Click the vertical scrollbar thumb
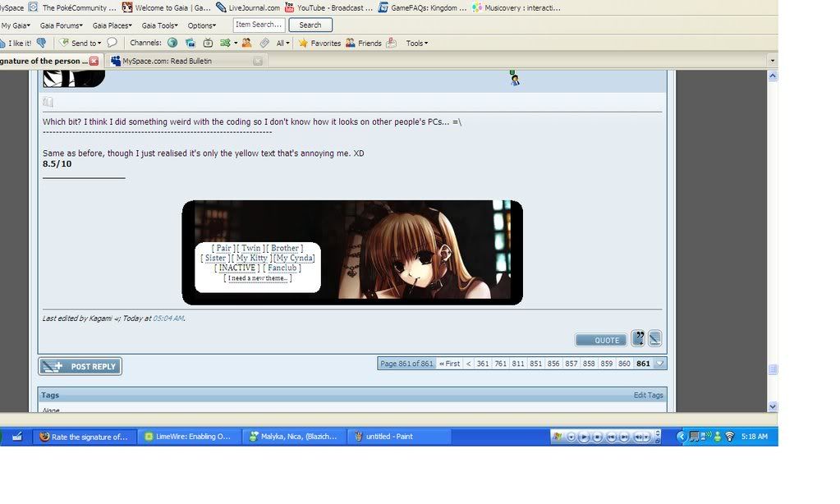This screenshot has width=840, height=504. (773, 369)
